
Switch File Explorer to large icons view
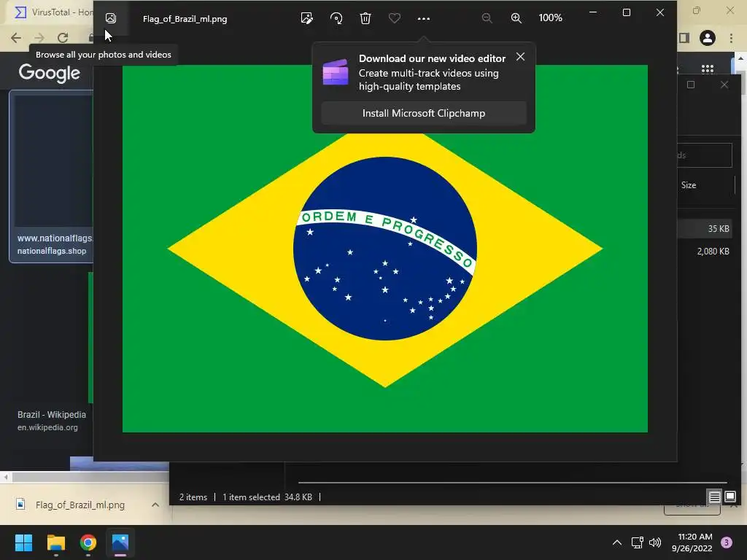click(729, 497)
